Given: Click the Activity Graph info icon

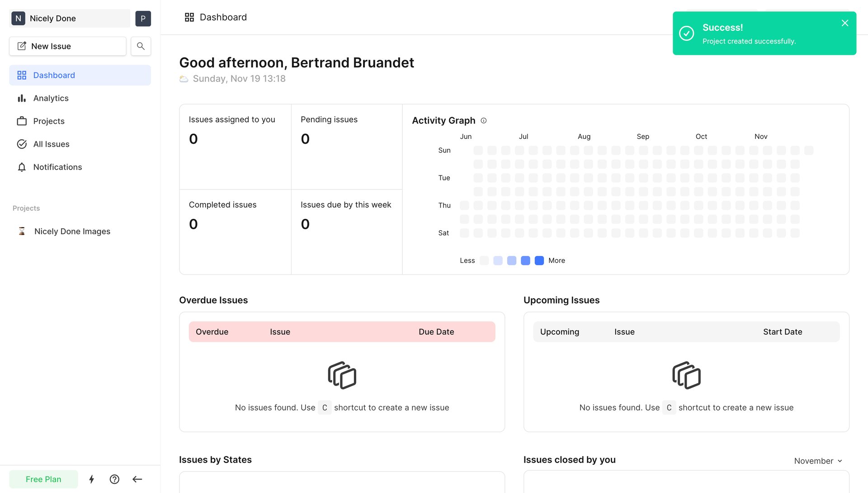Looking at the screenshot, I should point(484,120).
